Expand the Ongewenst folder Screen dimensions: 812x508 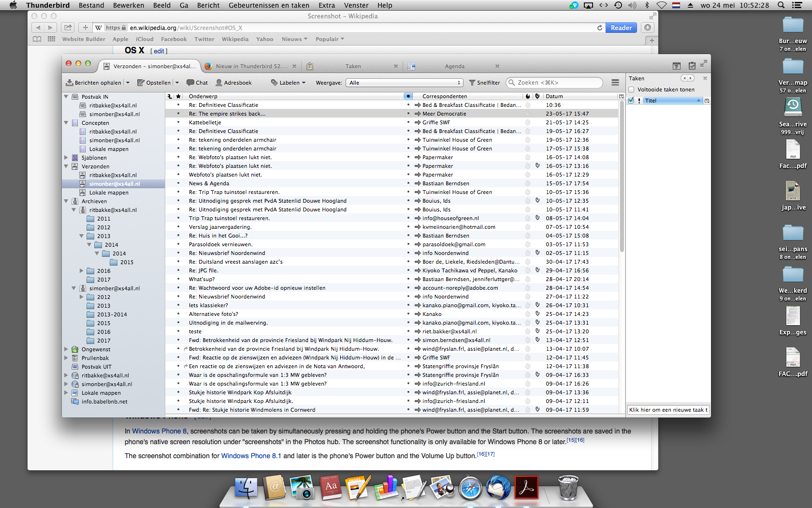point(66,349)
